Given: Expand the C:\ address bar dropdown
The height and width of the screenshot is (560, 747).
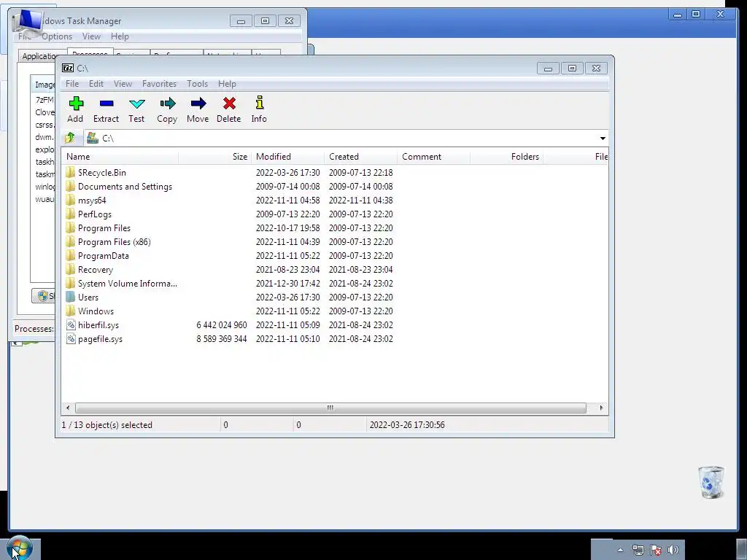Looking at the screenshot, I should [603, 138].
